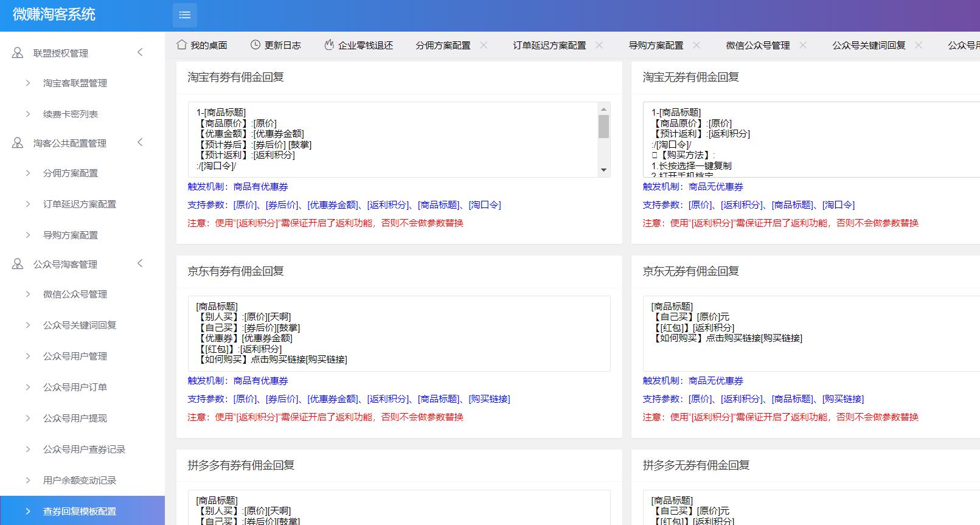Click the 京东有券有佣金回复 template text area
The width and height of the screenshot is (980, 525).
pyautogui.click(x=398, y=333)
